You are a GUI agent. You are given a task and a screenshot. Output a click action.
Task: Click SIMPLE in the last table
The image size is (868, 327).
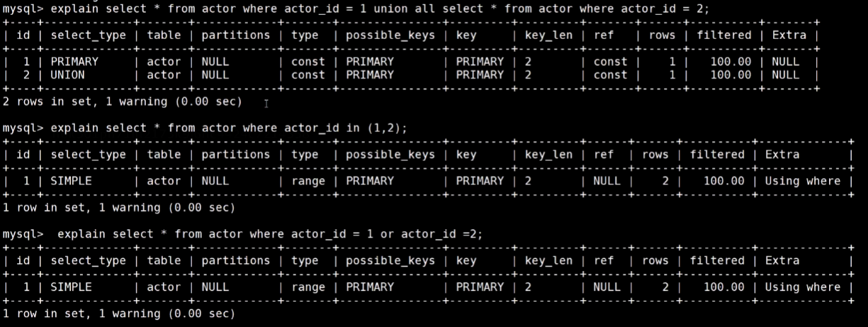tap(72, 287)
